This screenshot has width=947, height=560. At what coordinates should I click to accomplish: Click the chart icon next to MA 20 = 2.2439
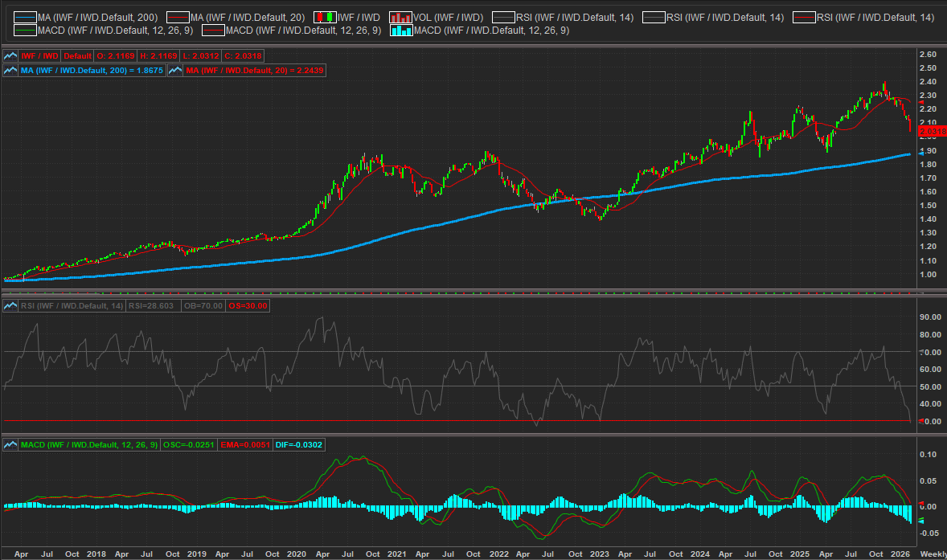tap(175, 71)
